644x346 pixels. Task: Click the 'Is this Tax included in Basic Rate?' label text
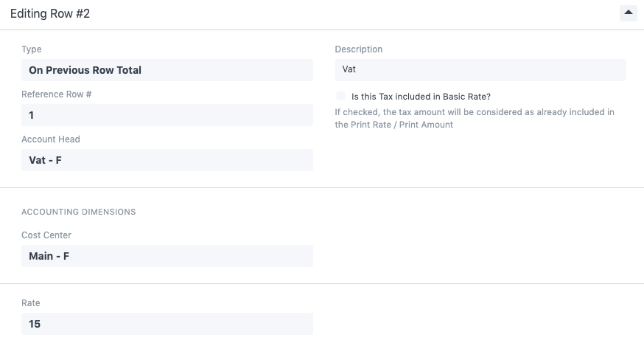(x=421, y=96)
